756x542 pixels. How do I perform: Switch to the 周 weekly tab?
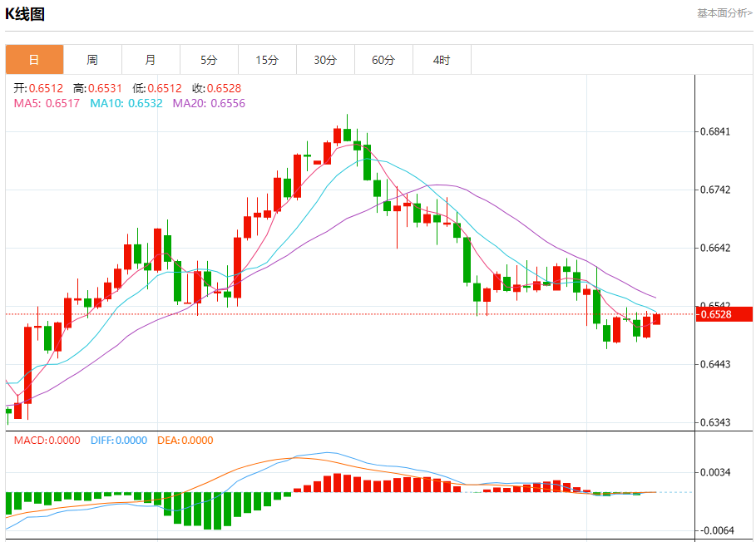pos(92,60)
